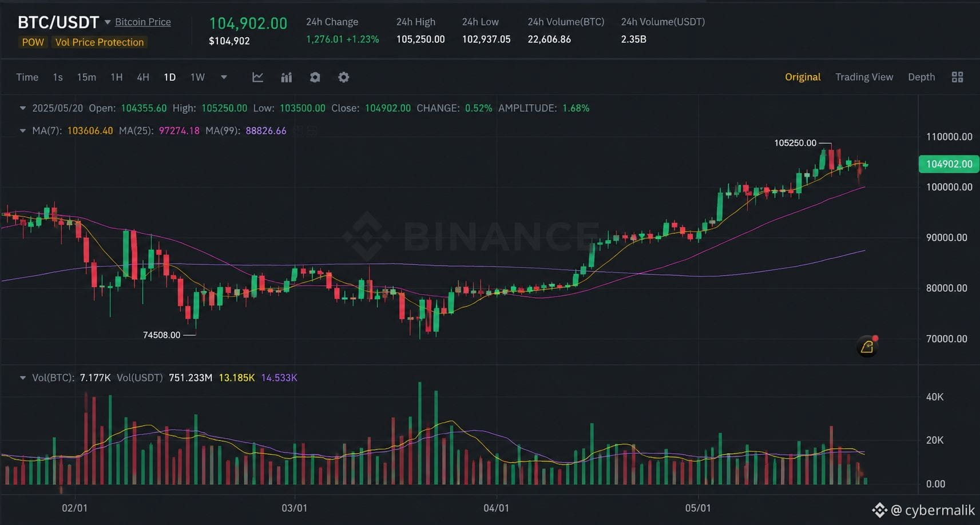Open more time intervals dropdown arrow
This screenshot has height=525, width=980.
click(224, 77)
